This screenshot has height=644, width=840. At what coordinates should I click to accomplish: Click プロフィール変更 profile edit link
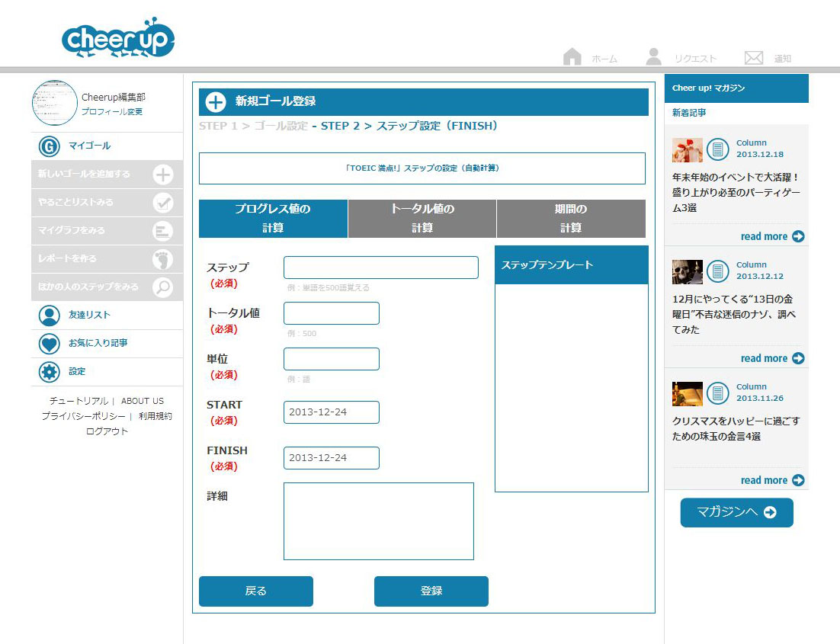[x=112, y=112]
